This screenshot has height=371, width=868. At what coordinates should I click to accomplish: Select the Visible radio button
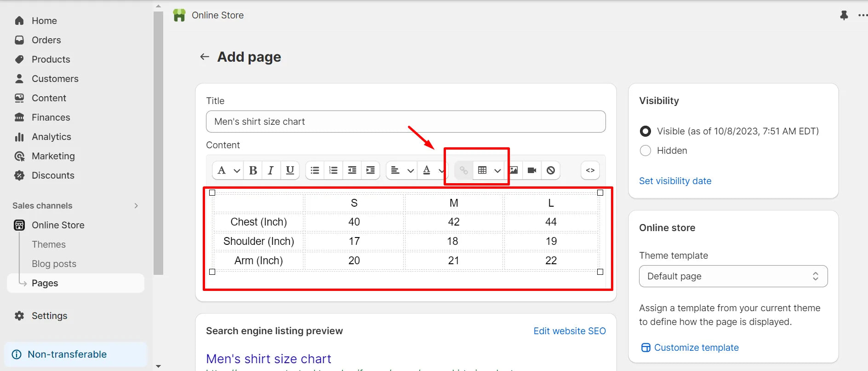pyautogui.click(x=645, y=131)
